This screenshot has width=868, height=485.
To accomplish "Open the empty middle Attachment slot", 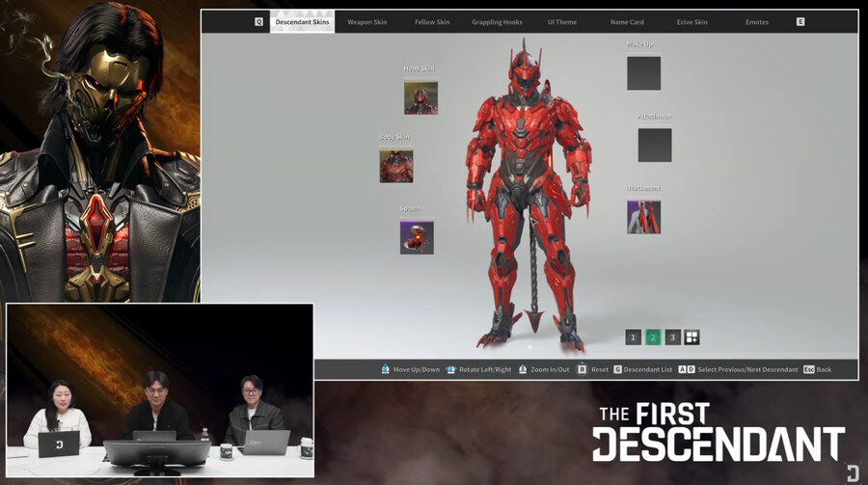I will click(655, 145).
